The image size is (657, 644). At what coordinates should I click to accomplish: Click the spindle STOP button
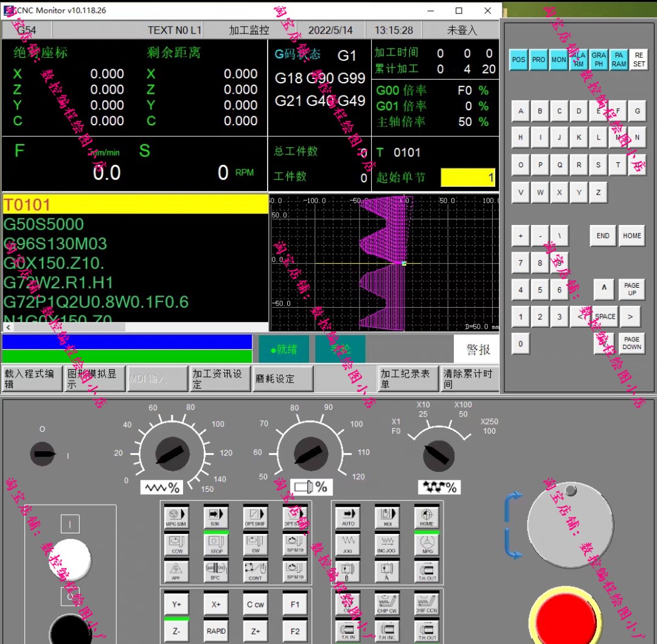pyautogui.click(x=216, y=544)
